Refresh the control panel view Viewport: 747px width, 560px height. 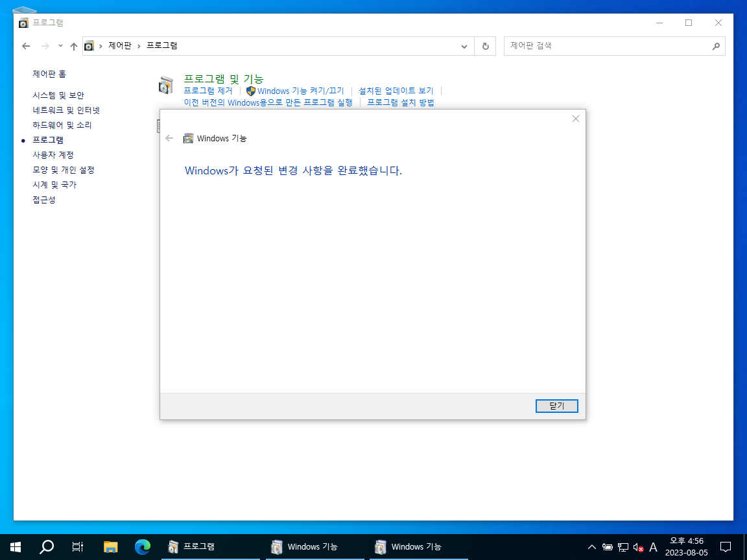[x=486, y=46]
